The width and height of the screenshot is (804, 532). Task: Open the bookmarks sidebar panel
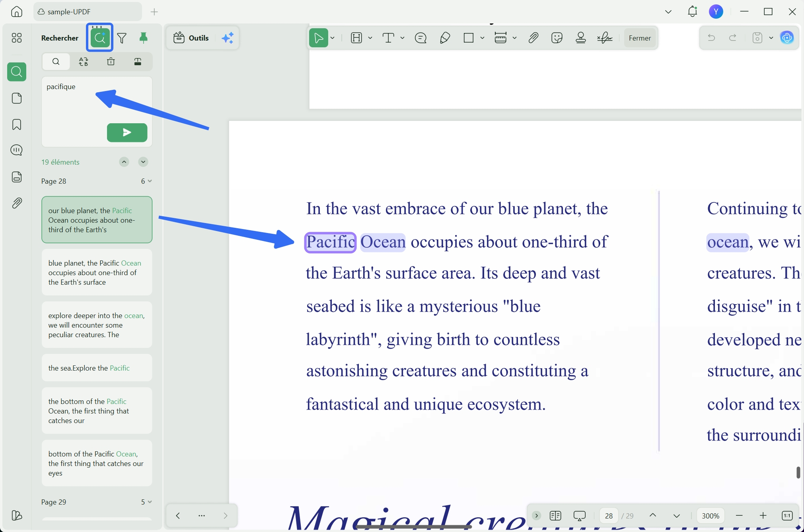(17, 124)
